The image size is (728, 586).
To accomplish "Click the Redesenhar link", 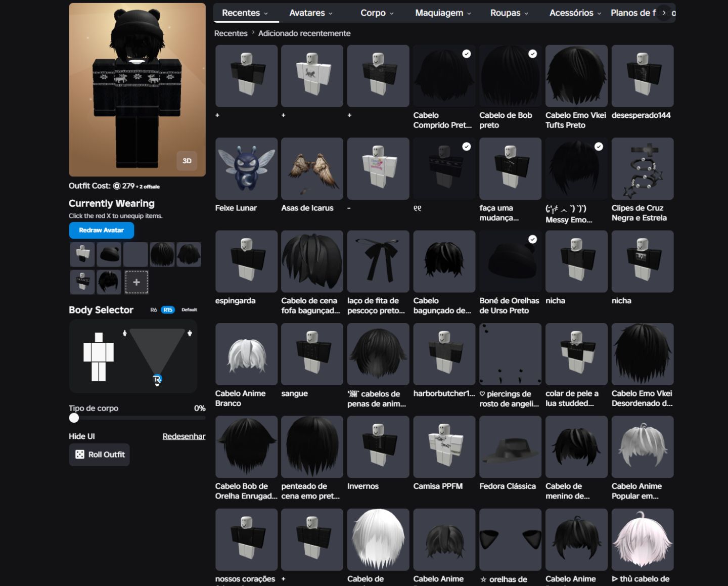I will point(184,436).
